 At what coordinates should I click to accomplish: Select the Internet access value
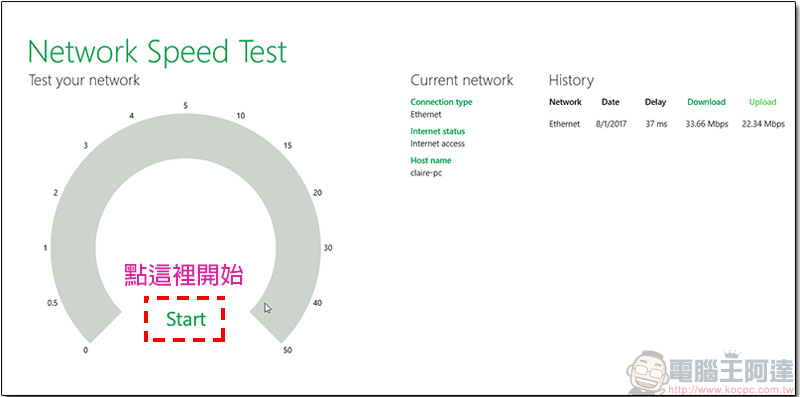(x=438, y=143)
